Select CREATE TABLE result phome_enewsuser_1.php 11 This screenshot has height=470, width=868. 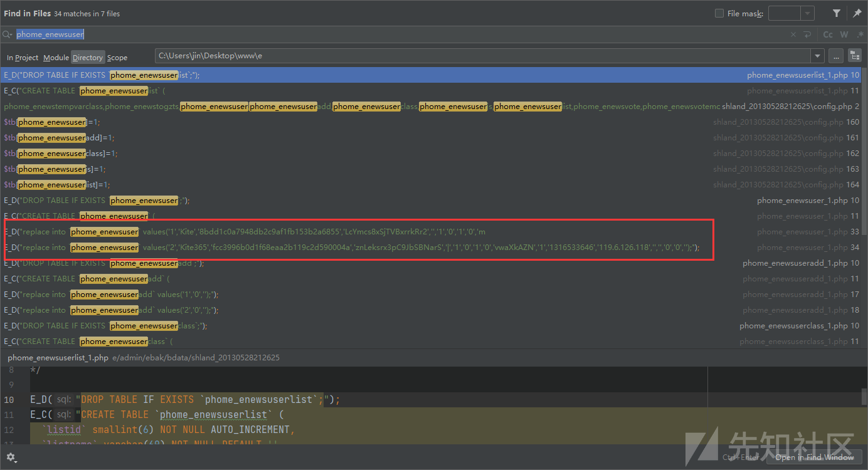[431, 216]
